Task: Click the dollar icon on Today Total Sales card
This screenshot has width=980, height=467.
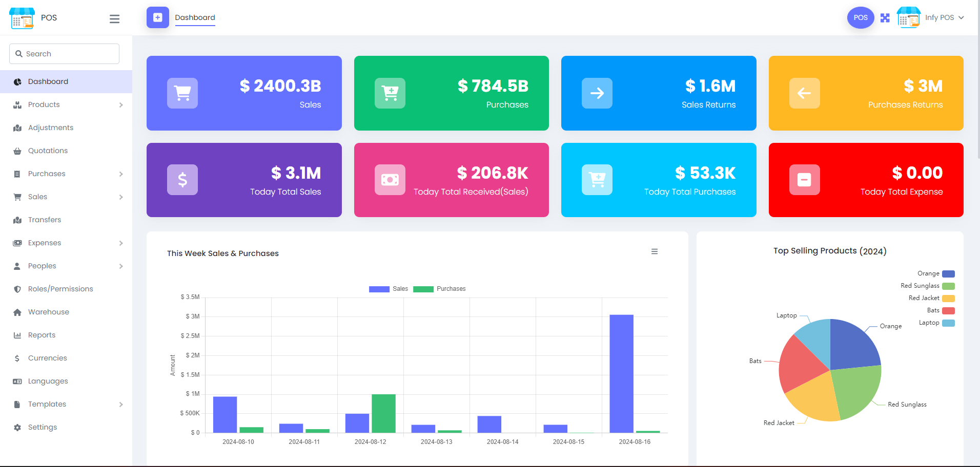Action: tap(182, 180)
